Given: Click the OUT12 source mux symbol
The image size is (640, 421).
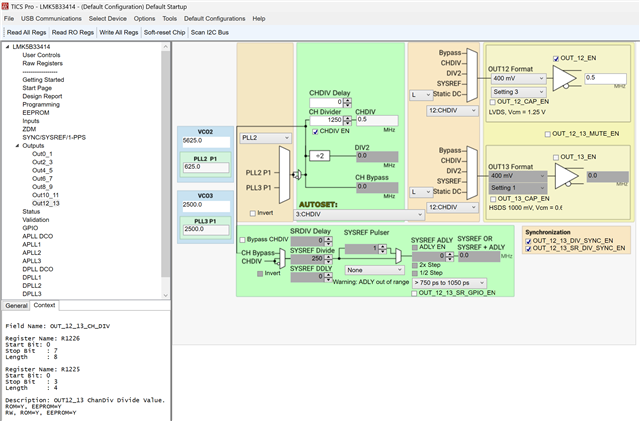Looking at the screenshot, I should click(x=472, y=75).
